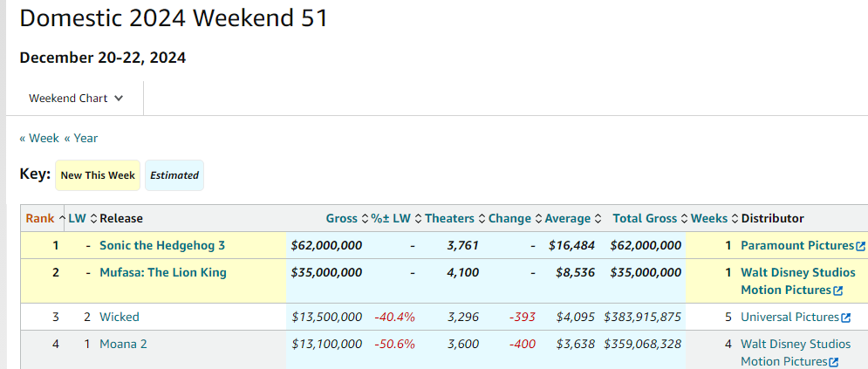Image resolution: width=868 pixels, height=369 pixels.
Task: Click external link icon beside Paramount Pictures
Action: [x=860, y=246]
